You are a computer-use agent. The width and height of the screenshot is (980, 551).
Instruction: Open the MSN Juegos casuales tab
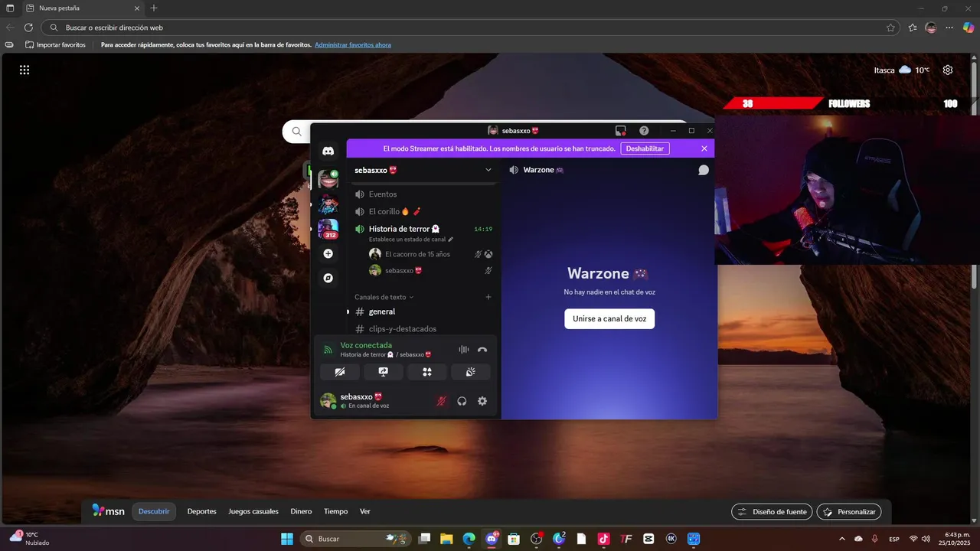click(253, 511)
